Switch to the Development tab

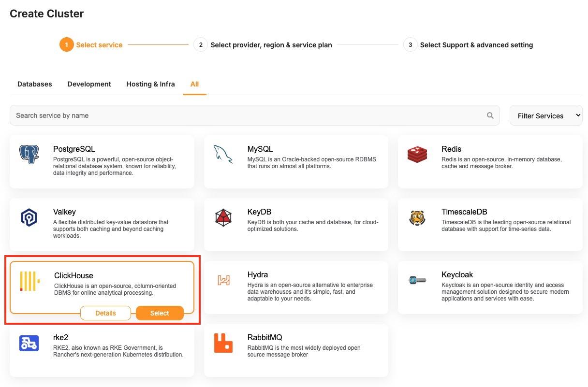(89, 84)
